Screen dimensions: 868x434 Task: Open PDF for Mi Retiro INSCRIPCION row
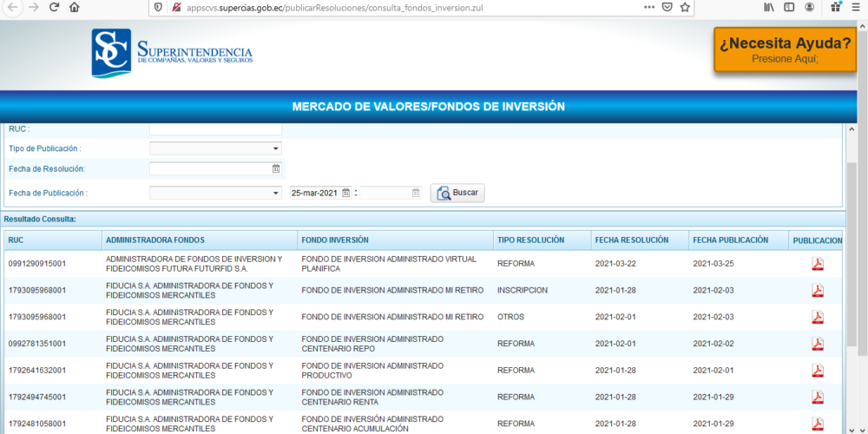[817, 291]
